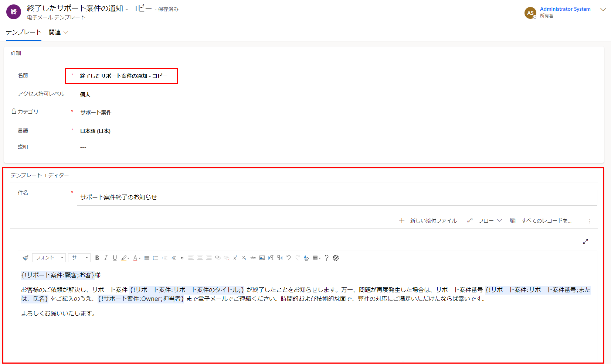Click the purple 終 template record icon
This screenshot has height=364, width=611.
point(14,12)
